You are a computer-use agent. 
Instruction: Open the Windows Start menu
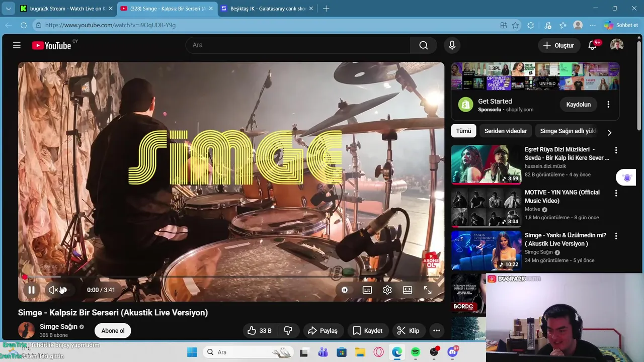pos(192,352)
